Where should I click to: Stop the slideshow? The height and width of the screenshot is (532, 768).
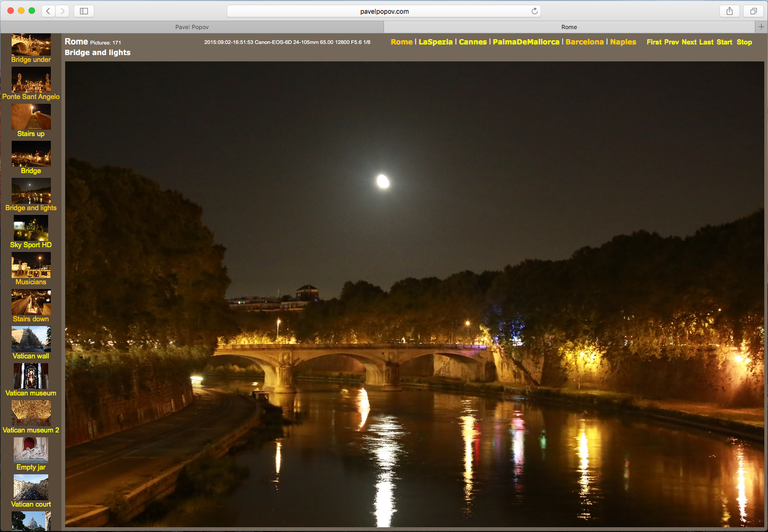(x=744, y=42)
